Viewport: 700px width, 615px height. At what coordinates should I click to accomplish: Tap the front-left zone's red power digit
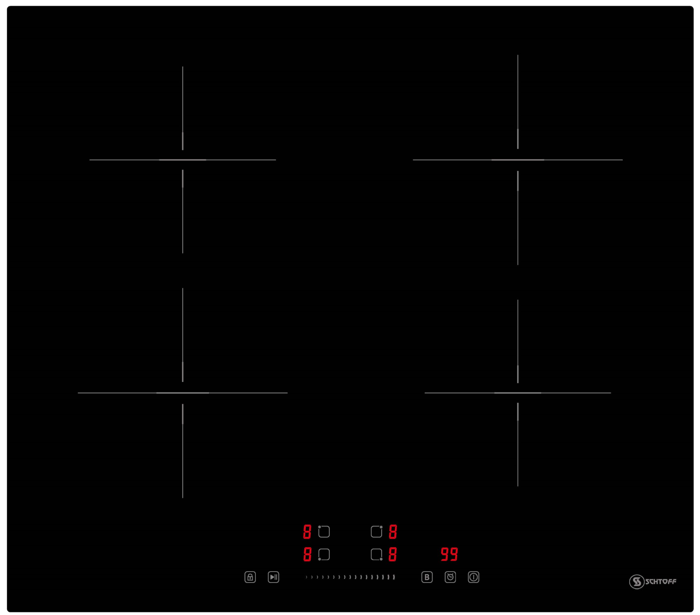(x=307, y=554)
